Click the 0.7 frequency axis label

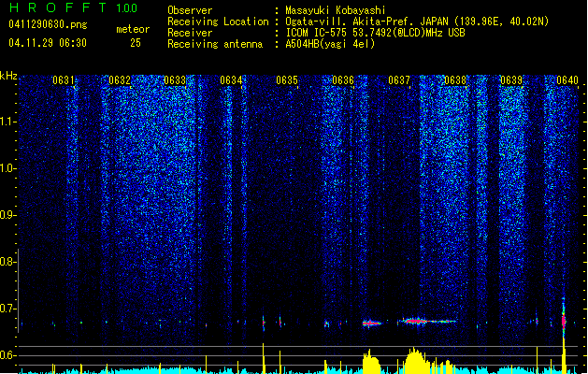click(8, 309)
